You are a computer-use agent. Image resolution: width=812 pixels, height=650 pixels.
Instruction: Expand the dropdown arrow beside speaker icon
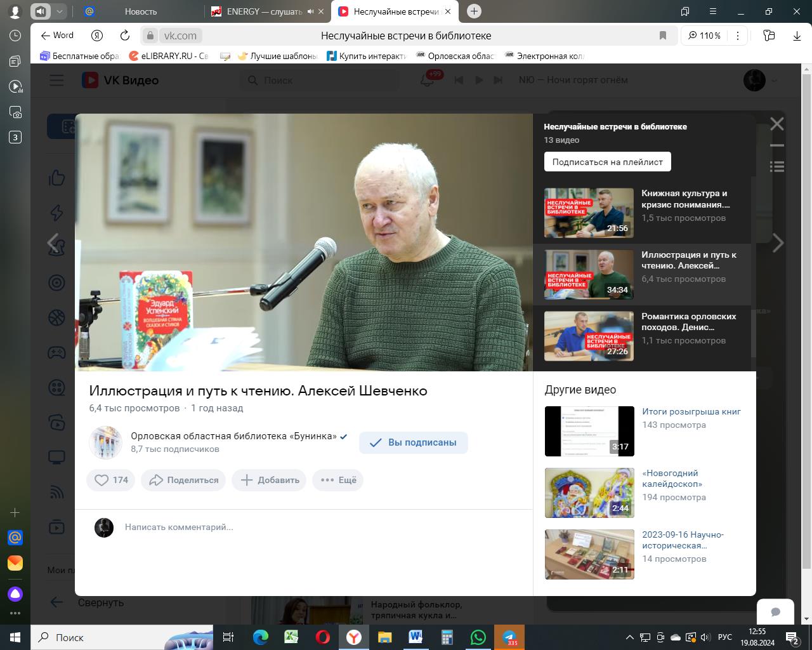(x=59, y=11)
